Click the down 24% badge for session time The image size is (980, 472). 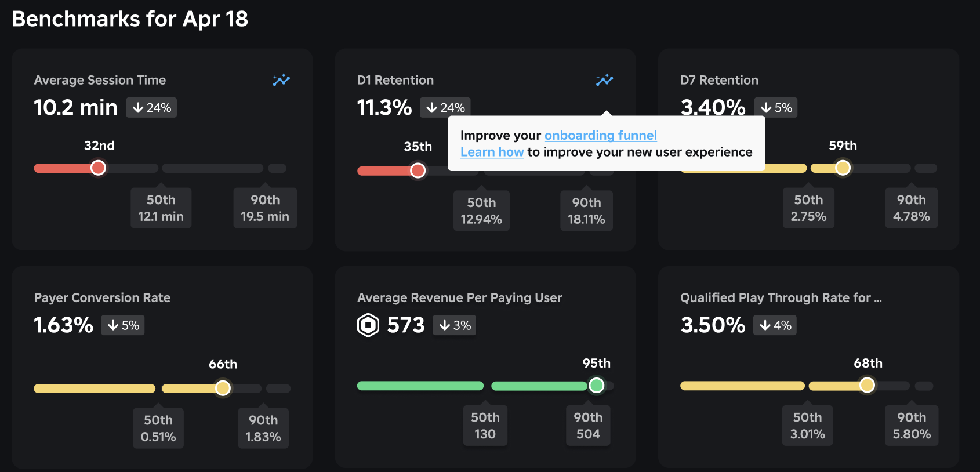click(151, 108)
